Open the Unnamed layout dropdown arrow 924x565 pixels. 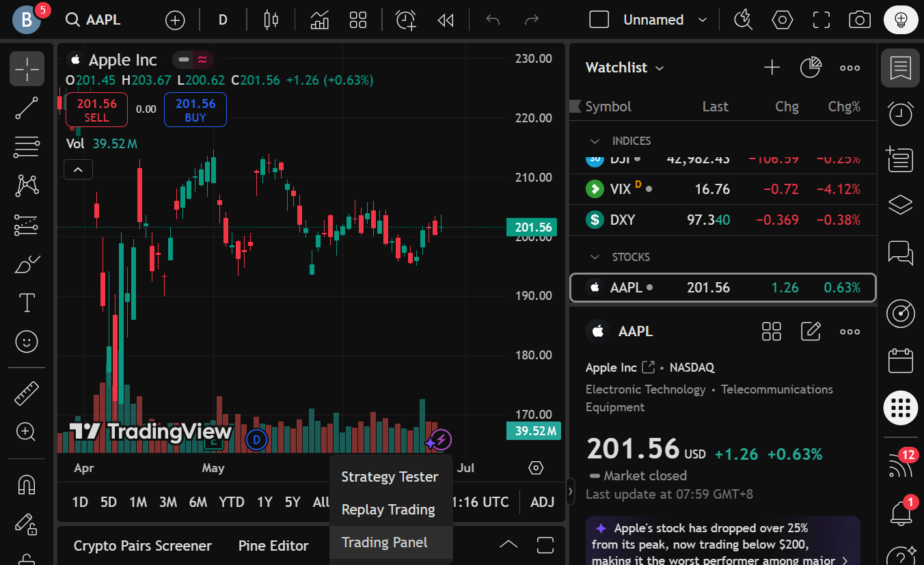click(702, 20)
